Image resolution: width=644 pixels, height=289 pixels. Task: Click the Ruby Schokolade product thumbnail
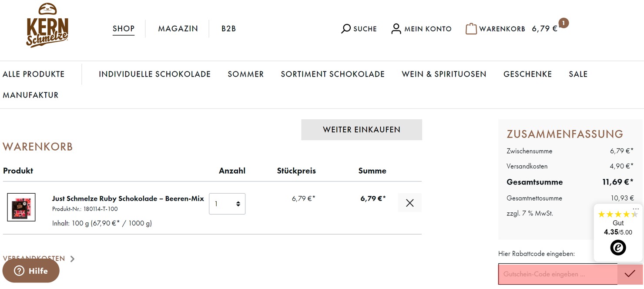[21, 207]
